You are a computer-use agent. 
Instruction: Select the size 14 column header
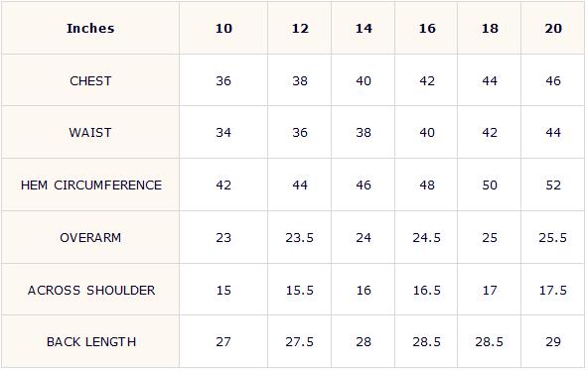pos(364,29)
